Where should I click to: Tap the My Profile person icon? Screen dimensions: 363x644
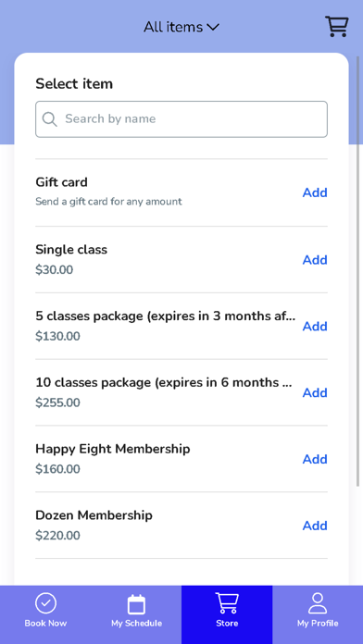[x=318, y=603]
